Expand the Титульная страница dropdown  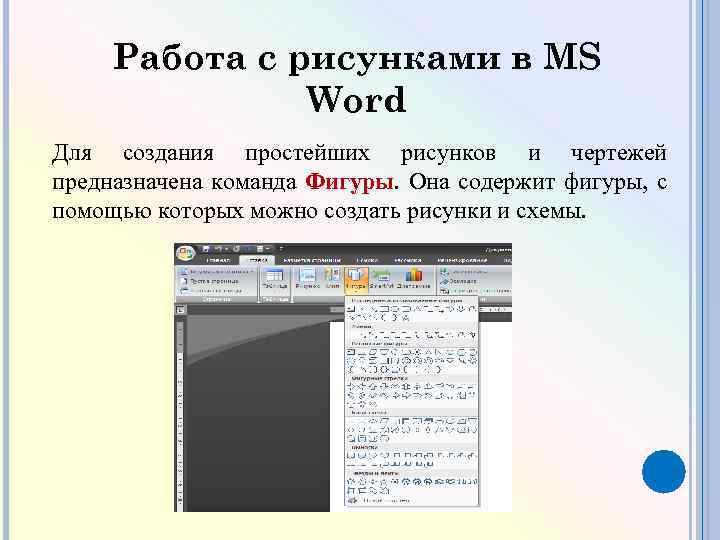click(x=216, y=272)
